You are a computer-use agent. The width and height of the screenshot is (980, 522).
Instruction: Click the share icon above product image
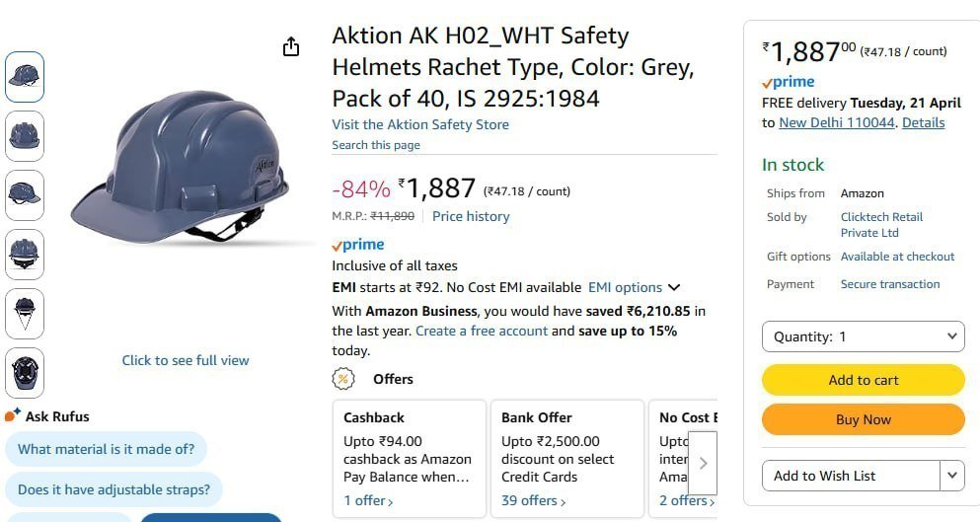(x=291, y=46)
